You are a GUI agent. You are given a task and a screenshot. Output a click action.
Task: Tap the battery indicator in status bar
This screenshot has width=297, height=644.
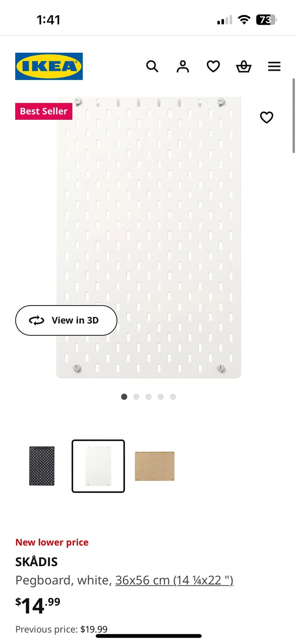pos(266,20)
